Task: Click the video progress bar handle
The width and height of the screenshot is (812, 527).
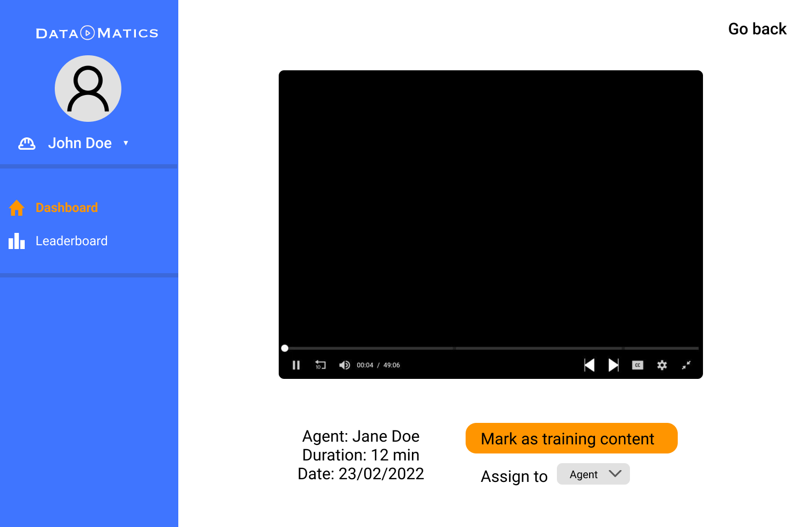Action: [x=285, y=348]
